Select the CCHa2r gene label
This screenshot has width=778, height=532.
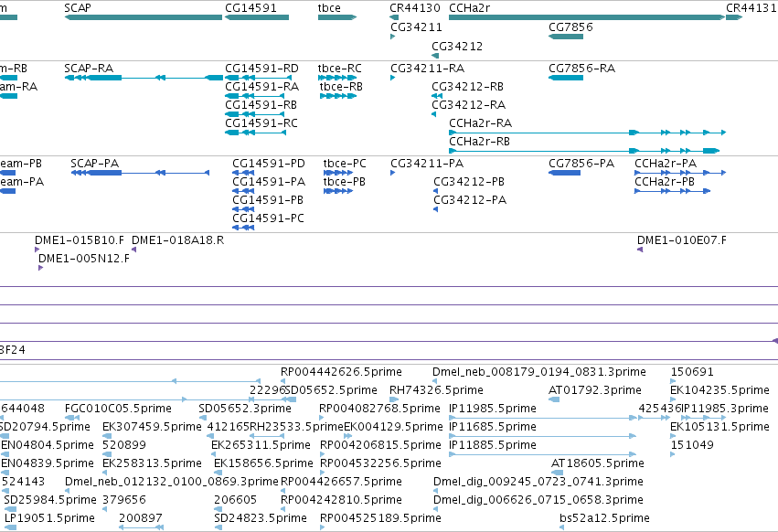[469, 8]
